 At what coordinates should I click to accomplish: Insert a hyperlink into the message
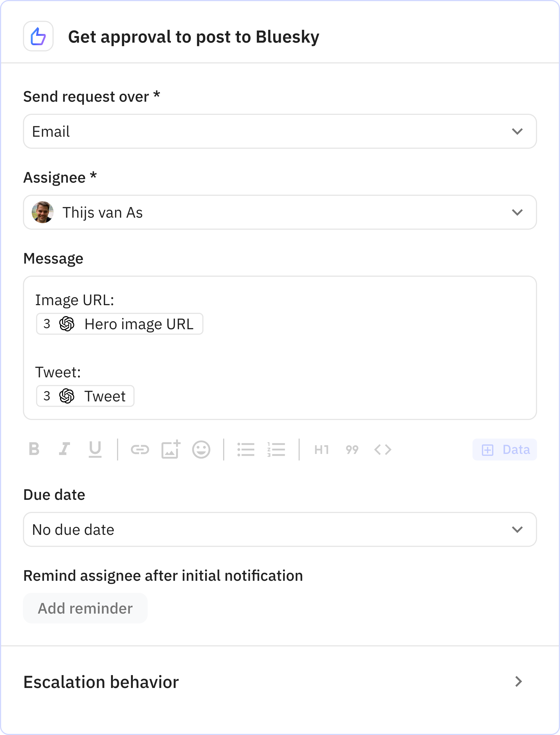(140, 449)
